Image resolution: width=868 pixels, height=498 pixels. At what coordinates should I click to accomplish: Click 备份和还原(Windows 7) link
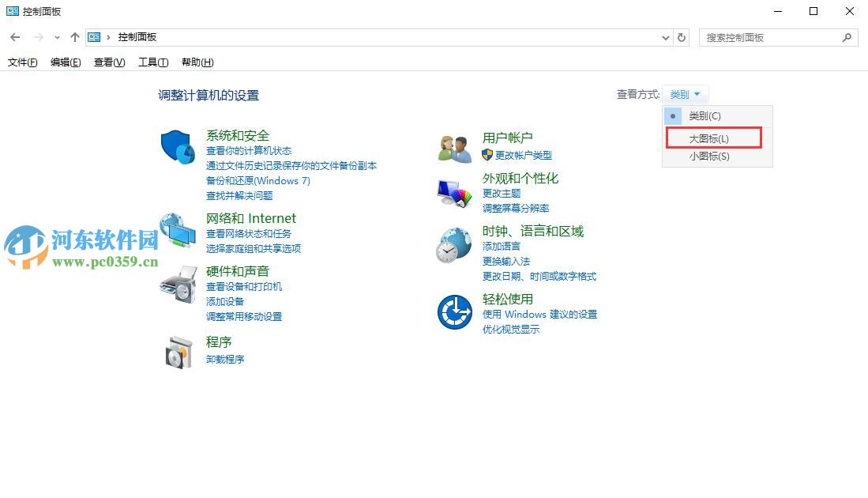(x=257, y=181)
